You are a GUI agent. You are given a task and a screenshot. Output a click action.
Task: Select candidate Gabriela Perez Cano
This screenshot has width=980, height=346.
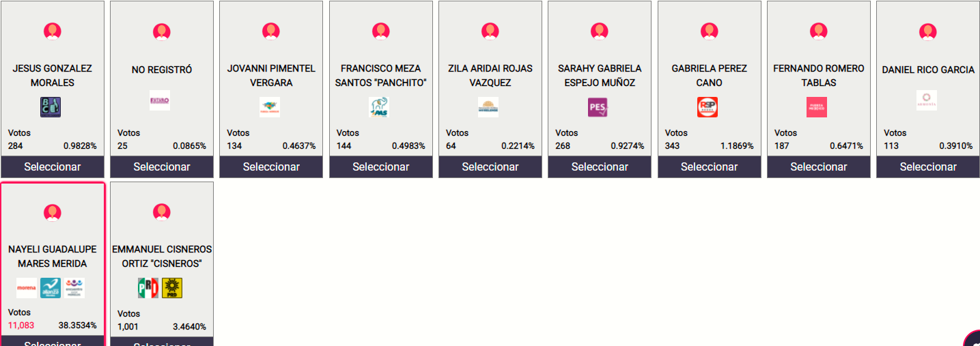[x=709, y=167]
